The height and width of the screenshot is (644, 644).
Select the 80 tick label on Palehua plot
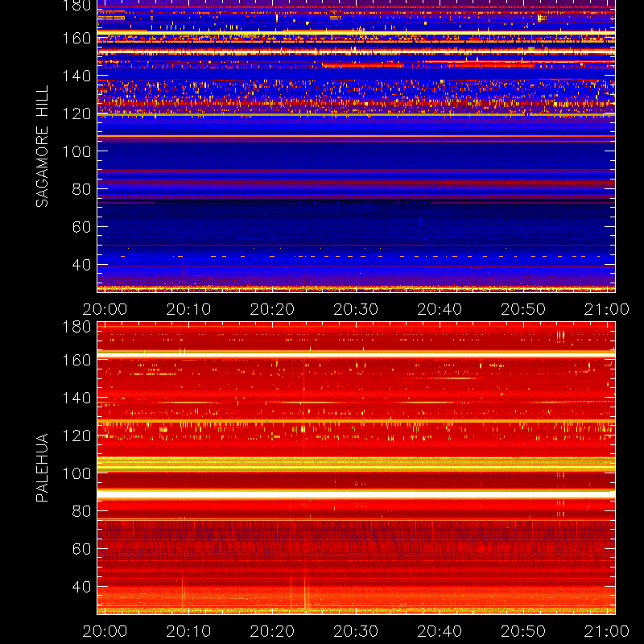(x=81, y=511)
